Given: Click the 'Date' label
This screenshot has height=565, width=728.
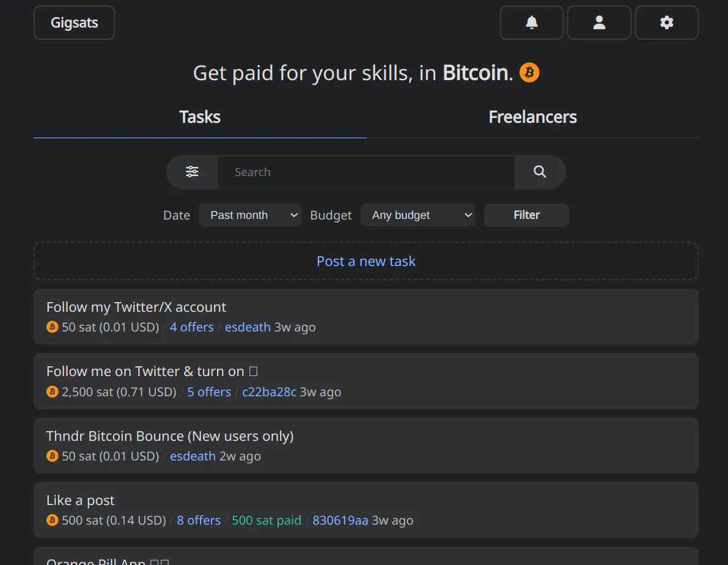Looking at the screenshot, I should click(x=177, y=215).
